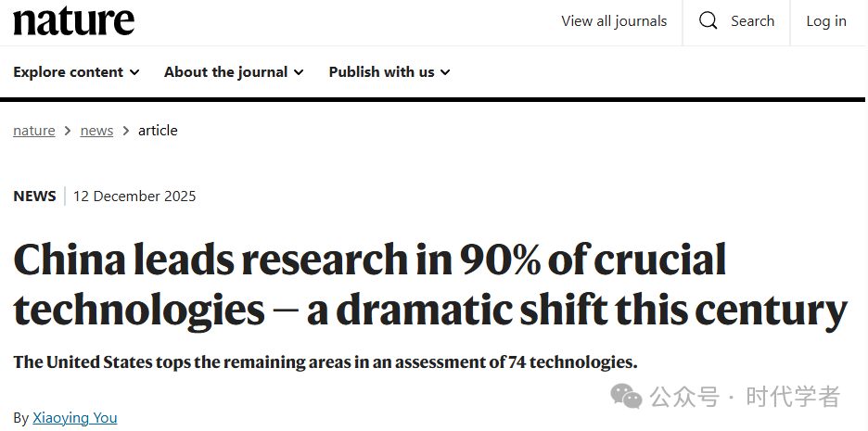
Task: Click the 12 December 2025 date
Action: (134, 196)
